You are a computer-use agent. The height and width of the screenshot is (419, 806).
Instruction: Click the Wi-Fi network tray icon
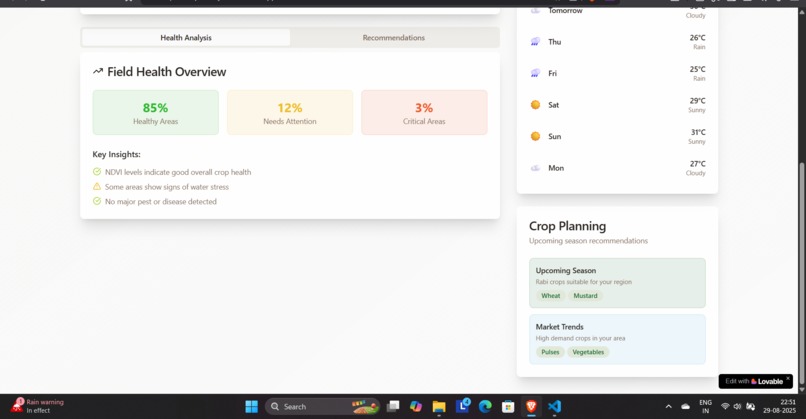pyautogui.click(x=725, y=407)
